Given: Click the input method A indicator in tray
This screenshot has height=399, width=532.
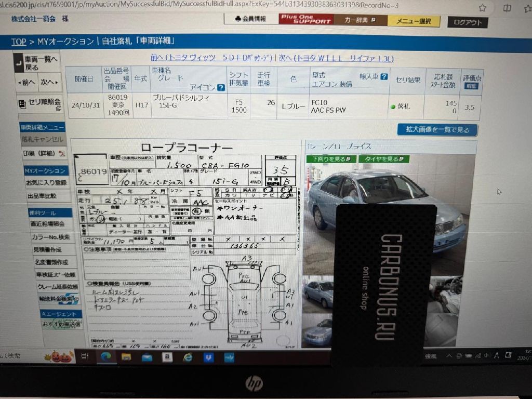Looking at the screenshot, I should pos(496,355).
